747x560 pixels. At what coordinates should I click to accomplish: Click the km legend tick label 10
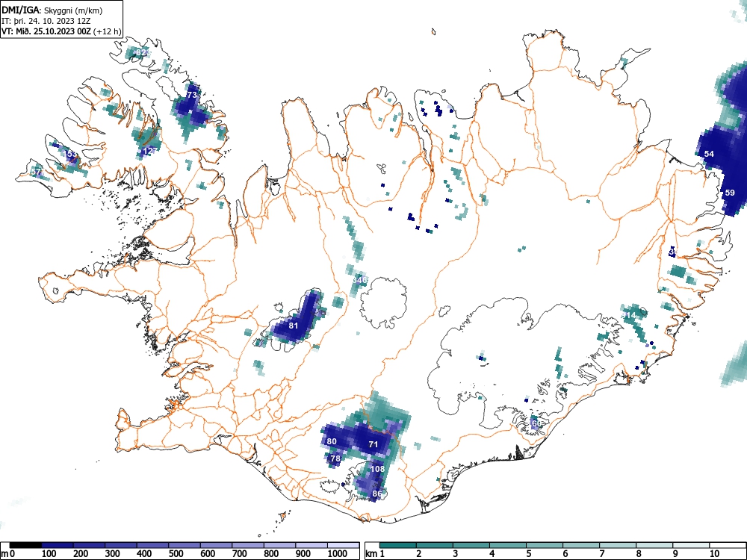pyautogui.click(x=713, y=554)
